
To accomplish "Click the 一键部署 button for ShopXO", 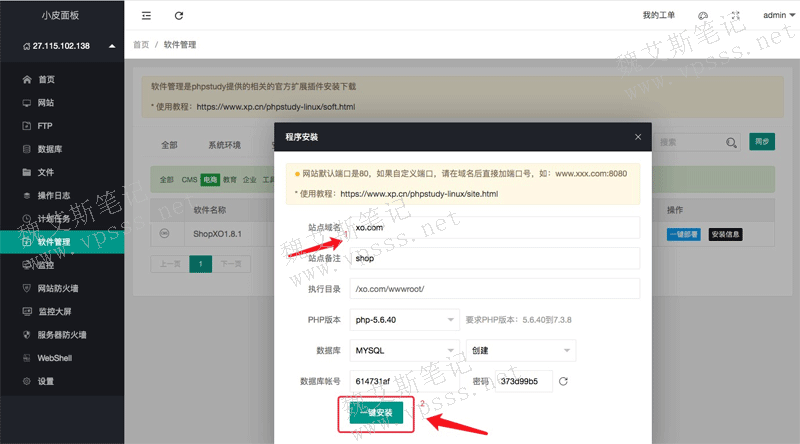I will point(685,234).
